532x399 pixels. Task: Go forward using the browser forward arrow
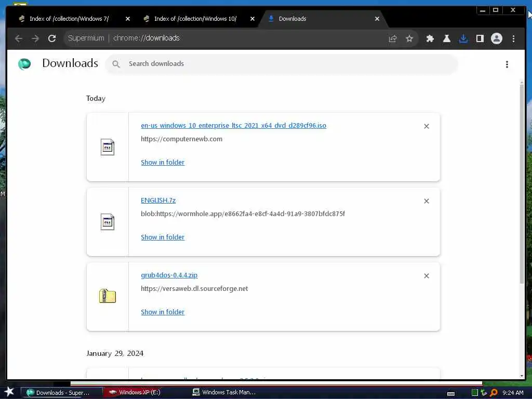pyautogui.click(x=35, y=38)
